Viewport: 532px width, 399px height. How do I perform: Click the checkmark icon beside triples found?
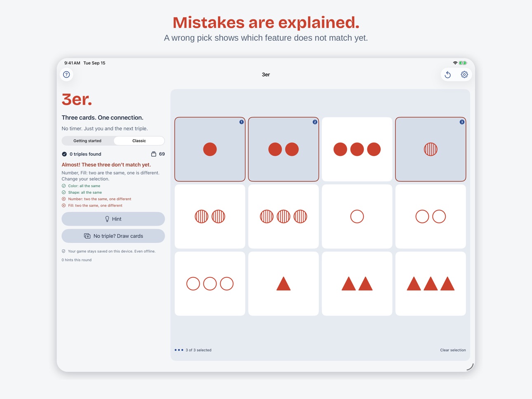[64, 154]
